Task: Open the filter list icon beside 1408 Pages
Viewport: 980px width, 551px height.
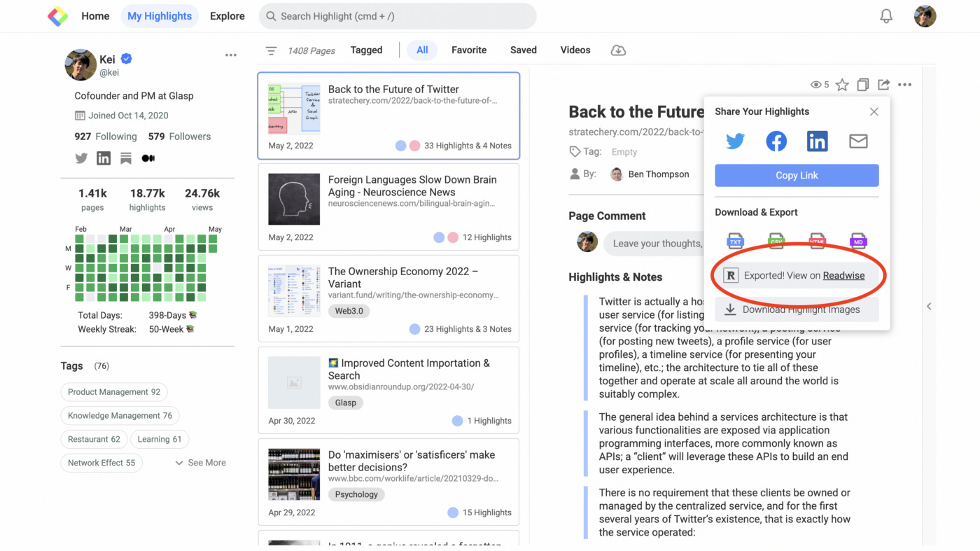Action: click(272, 50)
